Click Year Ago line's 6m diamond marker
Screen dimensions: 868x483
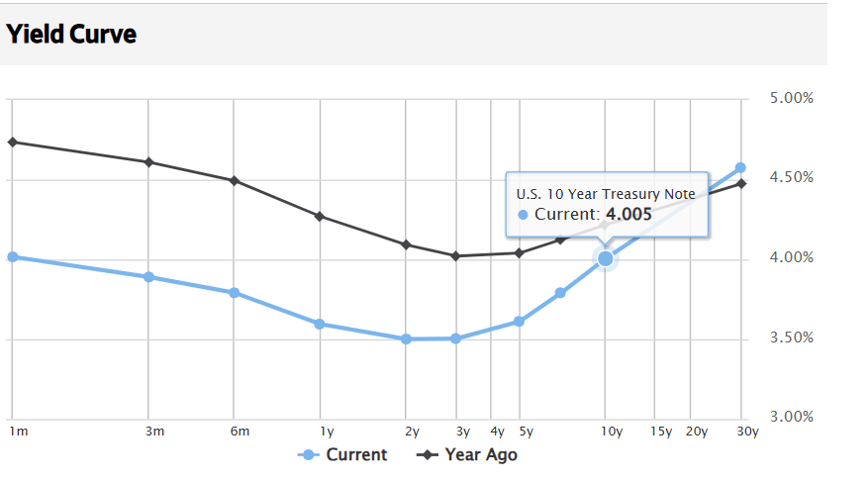234,181
